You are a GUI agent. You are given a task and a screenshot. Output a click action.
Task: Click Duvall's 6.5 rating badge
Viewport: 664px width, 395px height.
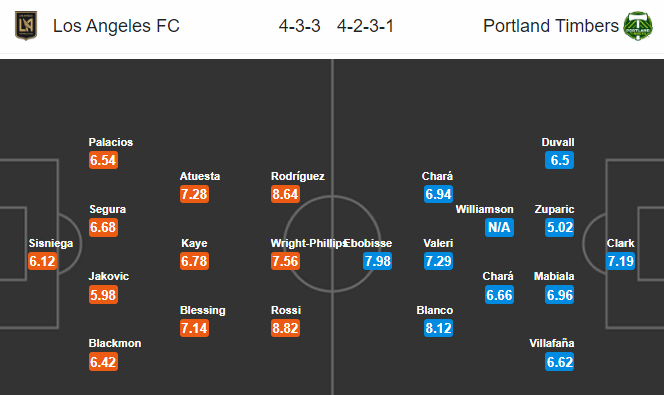coord(559,160)
